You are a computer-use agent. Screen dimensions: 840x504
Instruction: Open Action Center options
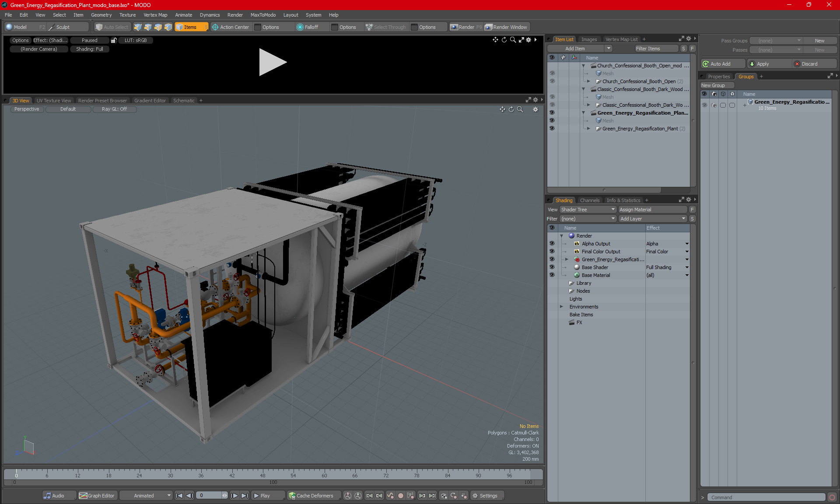[x=231, y=27]
